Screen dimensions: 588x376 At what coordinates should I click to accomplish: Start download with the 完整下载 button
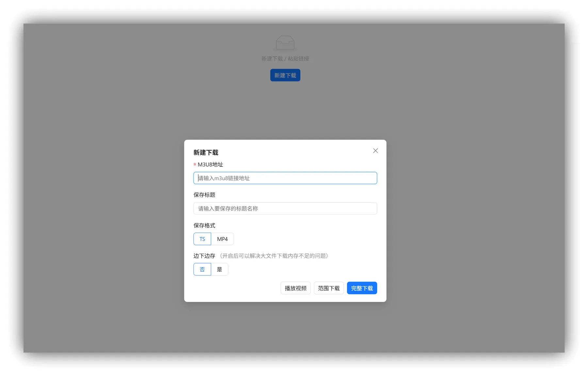(362, 288)
